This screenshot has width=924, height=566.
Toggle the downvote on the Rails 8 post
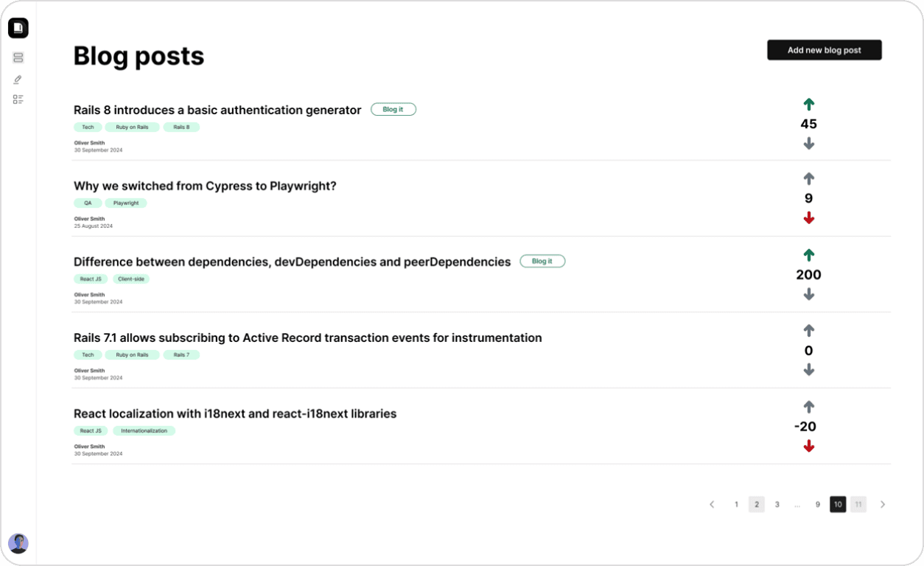(x=808, y=144)
